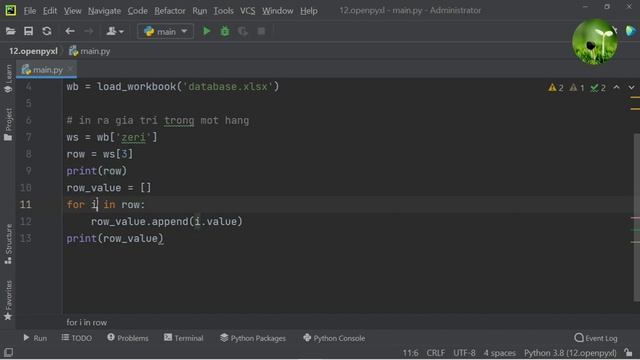Click the warnings count indicator
Image resolution: width=640 pixels, height=360 pixels.
556,88
